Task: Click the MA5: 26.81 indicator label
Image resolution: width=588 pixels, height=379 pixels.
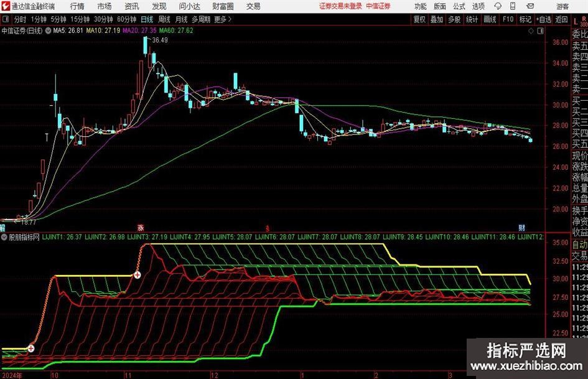Action: (68, 30)
